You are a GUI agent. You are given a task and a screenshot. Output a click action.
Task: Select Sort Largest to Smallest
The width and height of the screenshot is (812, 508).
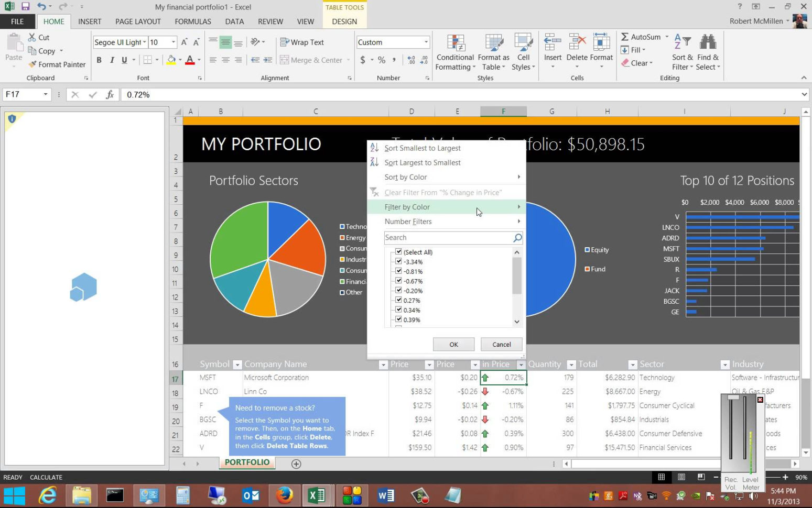[x=422, y=163]
